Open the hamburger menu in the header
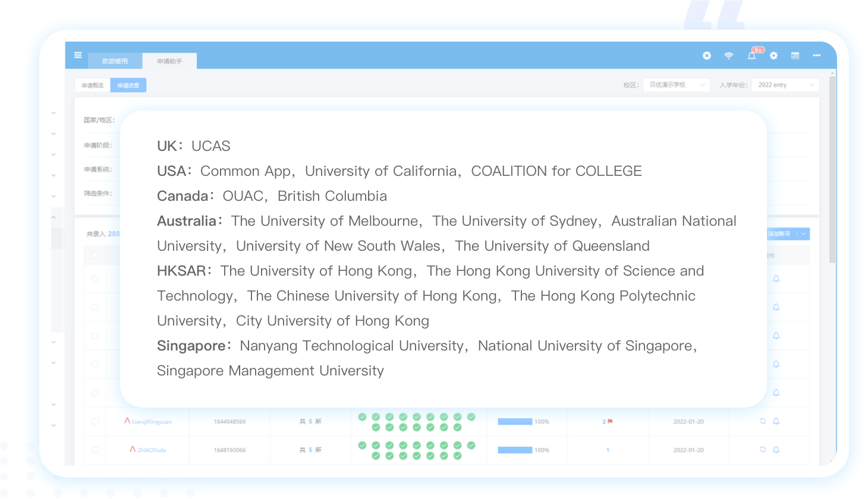The image size is (868, 499). pos(78,55)
